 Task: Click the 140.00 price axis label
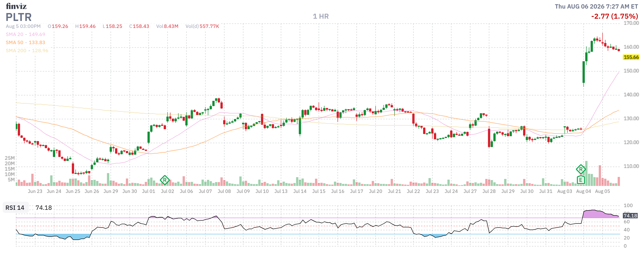point(631,95)
